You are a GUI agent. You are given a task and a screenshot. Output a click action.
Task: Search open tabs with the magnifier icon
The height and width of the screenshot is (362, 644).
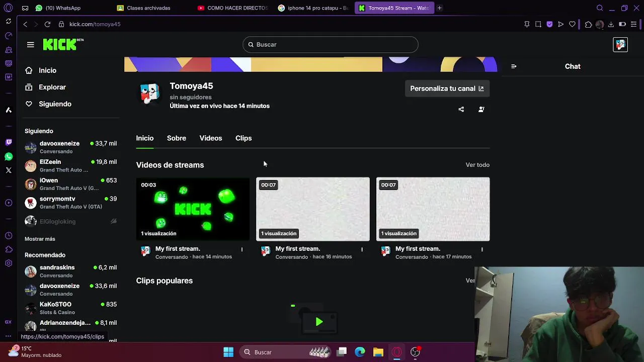click(x=600, y=8)
